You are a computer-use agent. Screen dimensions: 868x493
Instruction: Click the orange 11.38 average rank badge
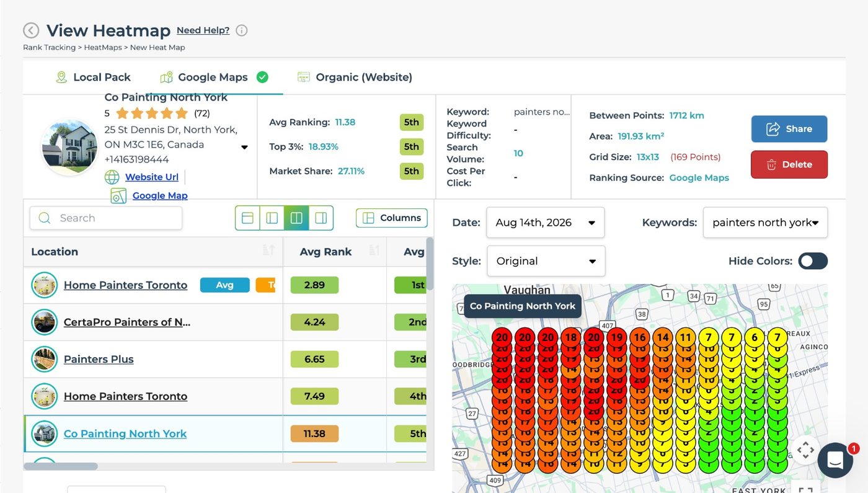pyautogui.click(x=314, y=434)
